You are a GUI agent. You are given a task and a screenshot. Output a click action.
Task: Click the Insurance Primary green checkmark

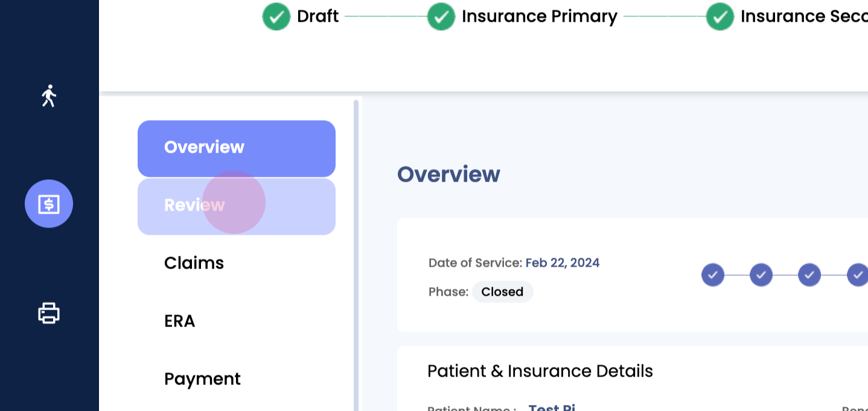click(441, 16)
